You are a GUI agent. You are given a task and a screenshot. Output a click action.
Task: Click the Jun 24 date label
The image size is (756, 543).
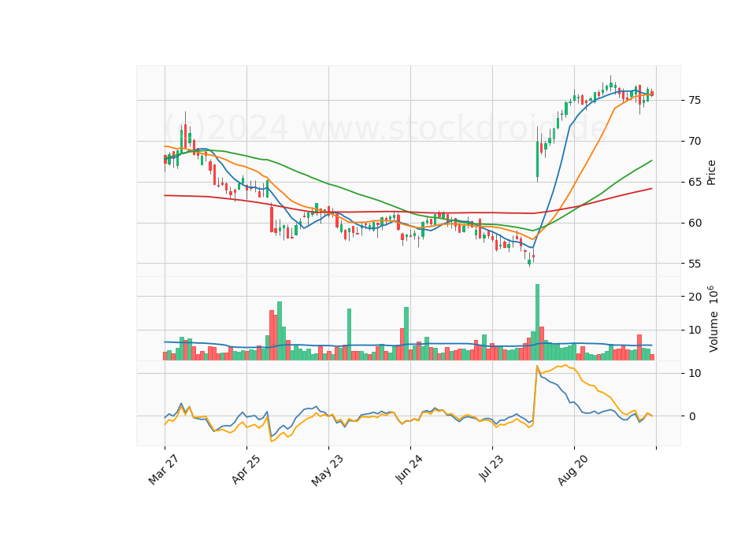pyautogui.click(x=409, y=469)
